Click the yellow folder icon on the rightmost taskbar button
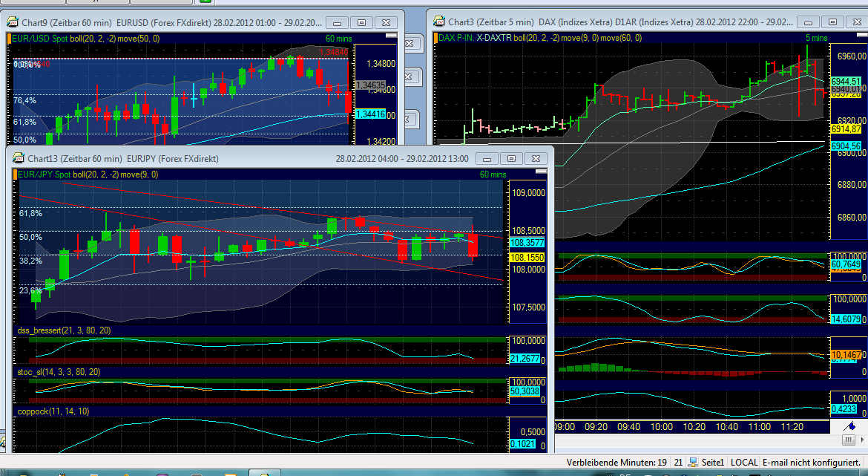 point(265,473)
